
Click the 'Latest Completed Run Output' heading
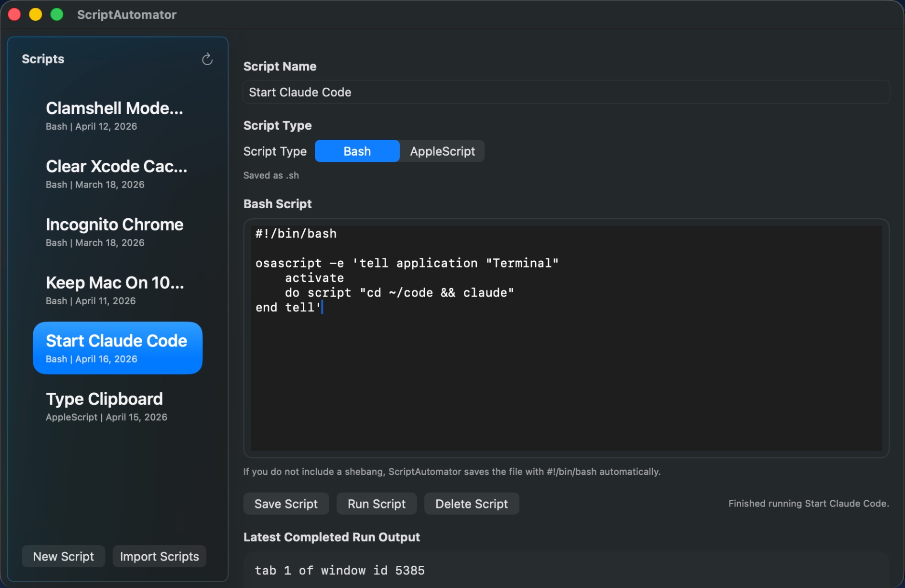pos(332,537)
